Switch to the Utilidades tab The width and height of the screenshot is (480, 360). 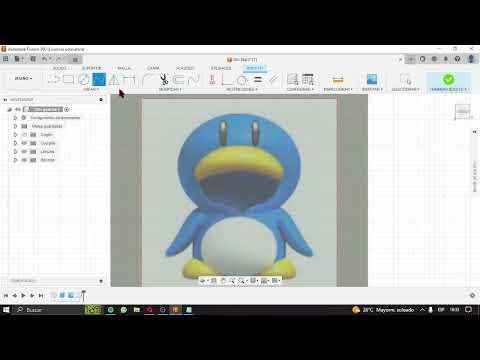click(x=221, y=68)
